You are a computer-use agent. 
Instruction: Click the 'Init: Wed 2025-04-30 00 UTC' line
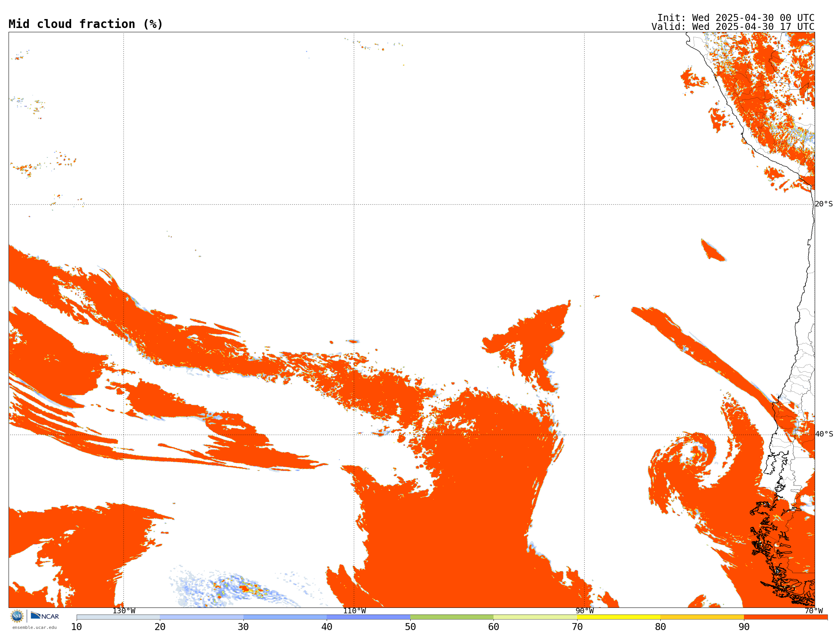coord(736,18)
